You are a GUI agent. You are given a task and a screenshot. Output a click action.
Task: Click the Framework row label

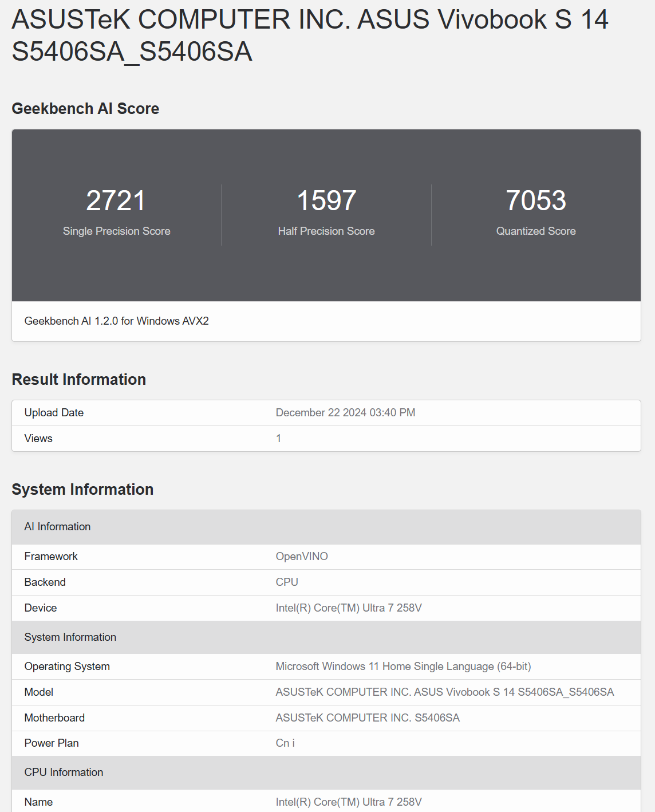click(x=51, y=557)
